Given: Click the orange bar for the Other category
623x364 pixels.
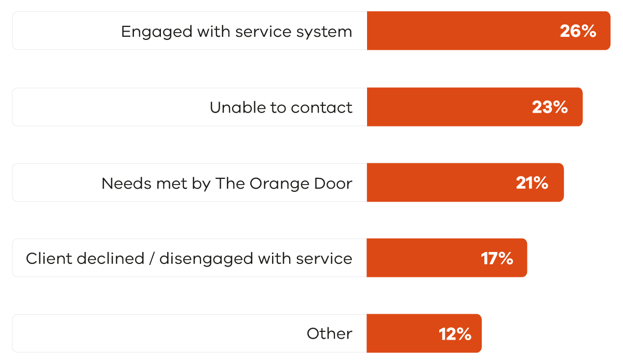Looking at the screenshot, I should pyautogui.click(x=400, y=333).
